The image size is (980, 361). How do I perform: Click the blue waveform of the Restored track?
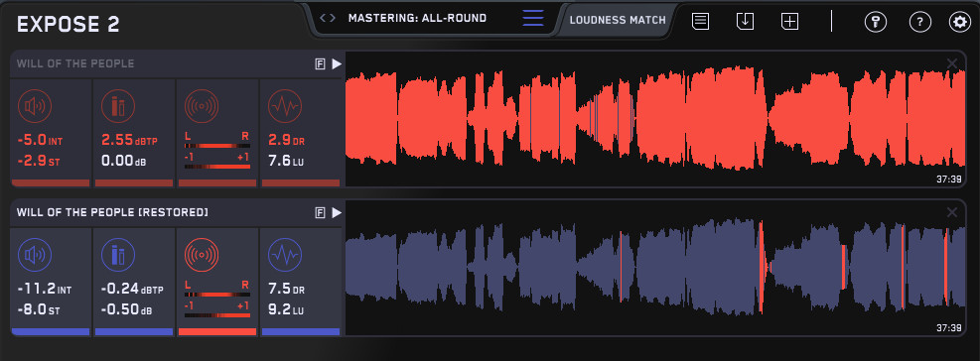point(655,268)
